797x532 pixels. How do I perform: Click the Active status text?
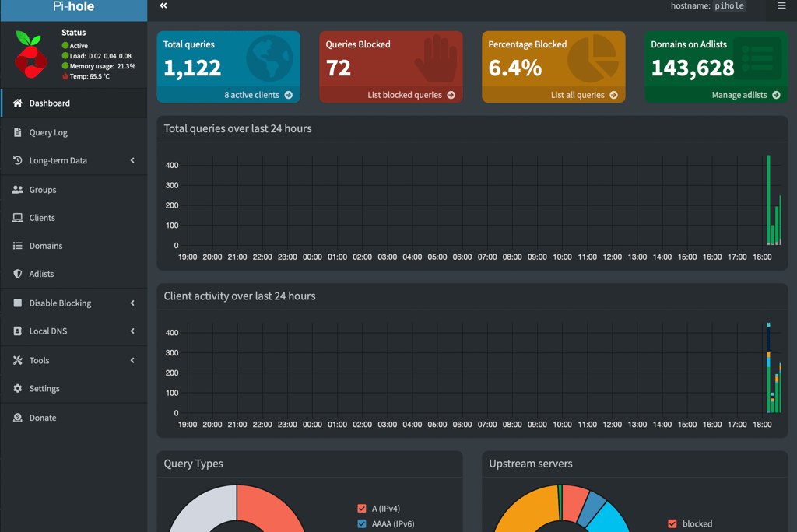pyautogui.click(x=79, y=46)
